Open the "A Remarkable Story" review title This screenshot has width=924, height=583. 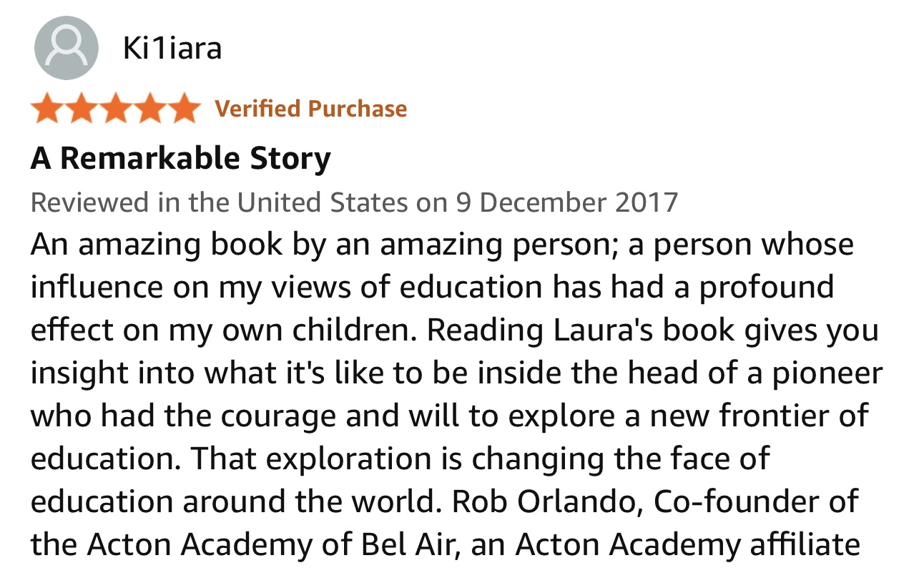pos(181,158)
